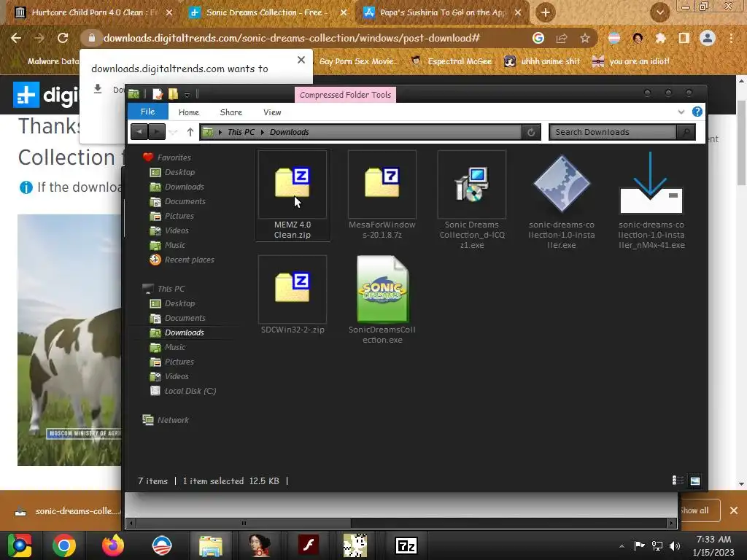This screenshot has height=560, width=747.
Task: Open Chrome extensions puzzle icon
Action: [660, 38]
